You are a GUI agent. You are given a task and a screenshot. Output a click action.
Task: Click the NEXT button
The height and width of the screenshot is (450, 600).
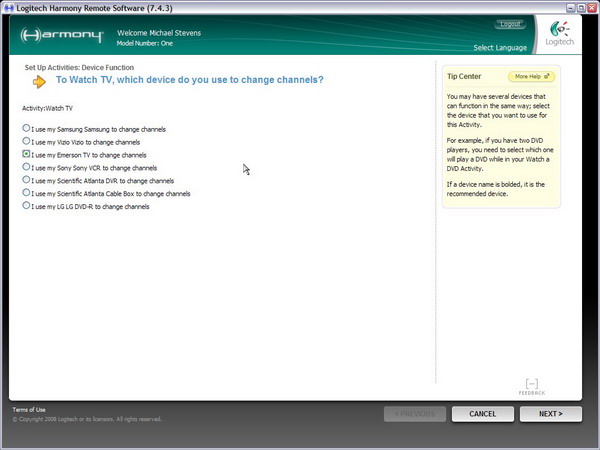(551, 414)
